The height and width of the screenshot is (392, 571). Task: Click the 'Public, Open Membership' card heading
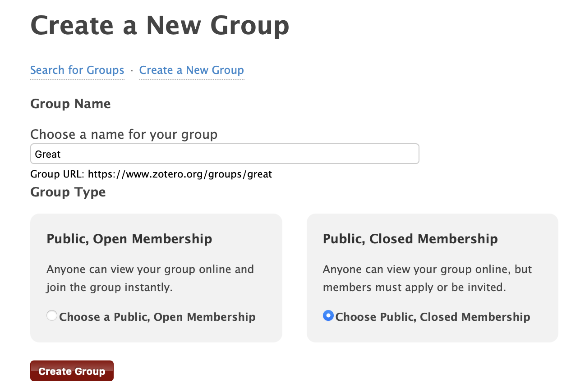(129, 239)
